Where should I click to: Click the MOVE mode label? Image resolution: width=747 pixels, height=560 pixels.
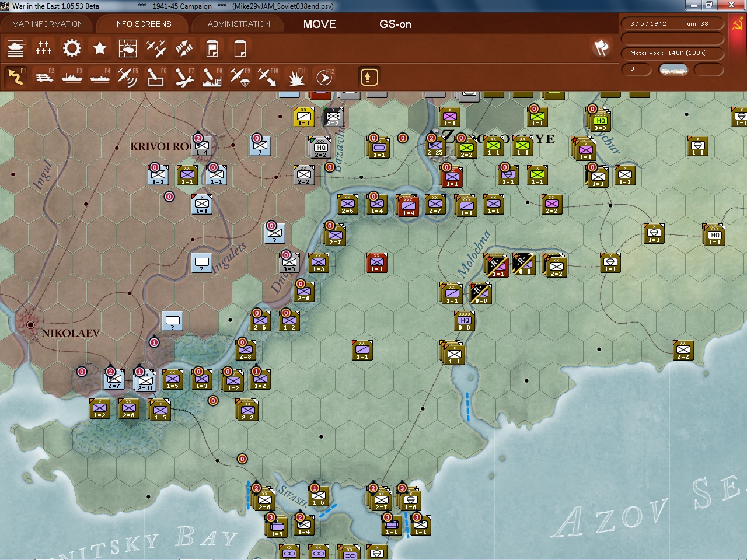coord(320,24)
